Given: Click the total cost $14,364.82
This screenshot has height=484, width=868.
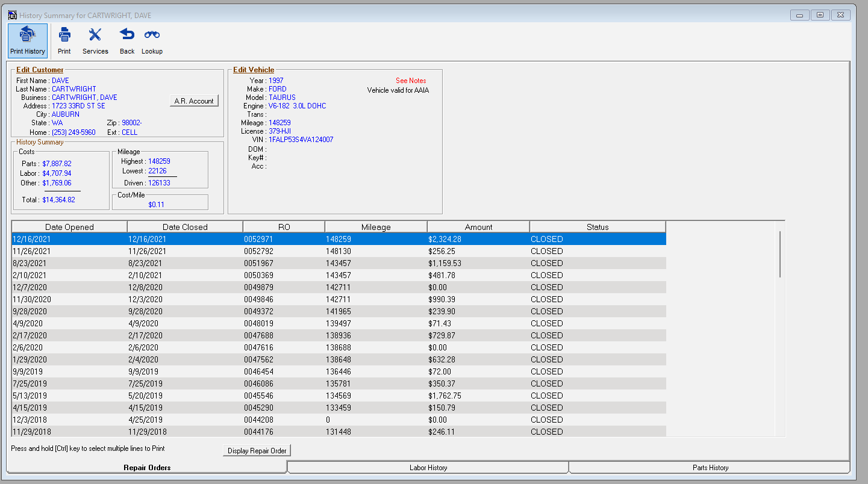Looking at the screenshot, I should click(x=59, y=200).
